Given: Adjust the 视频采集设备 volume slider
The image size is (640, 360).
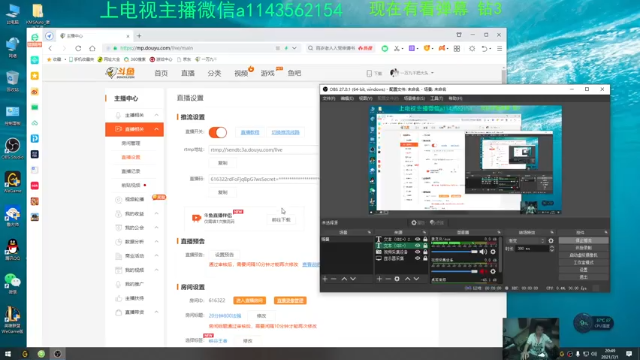Looking at the screenshot, I should click(x=455, y=271).
